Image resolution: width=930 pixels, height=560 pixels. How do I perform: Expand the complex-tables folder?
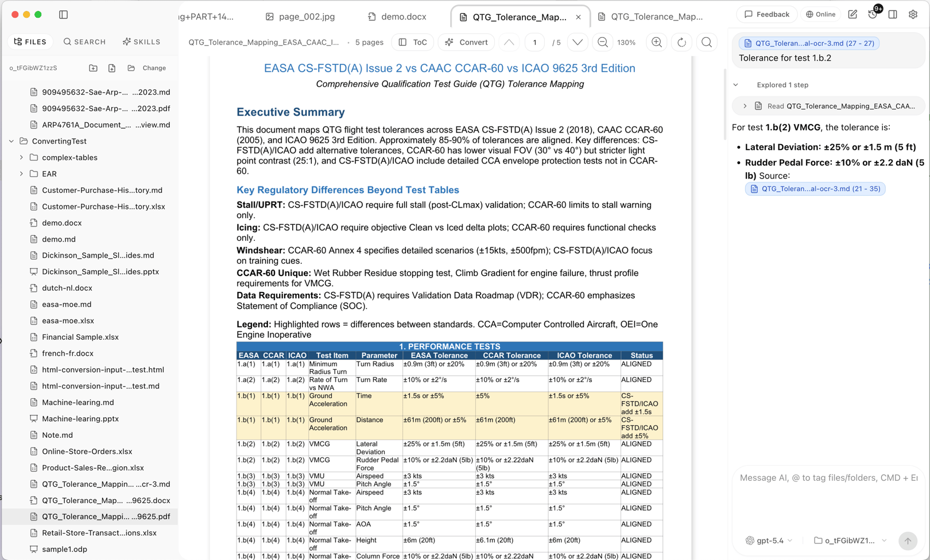[x=21, y=157]
